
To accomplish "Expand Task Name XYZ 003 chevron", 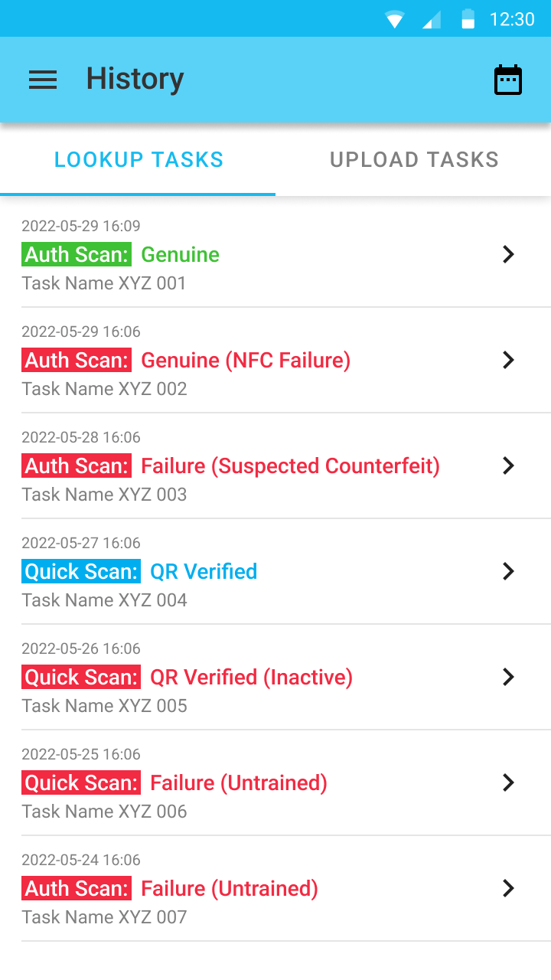I will 508,465.
